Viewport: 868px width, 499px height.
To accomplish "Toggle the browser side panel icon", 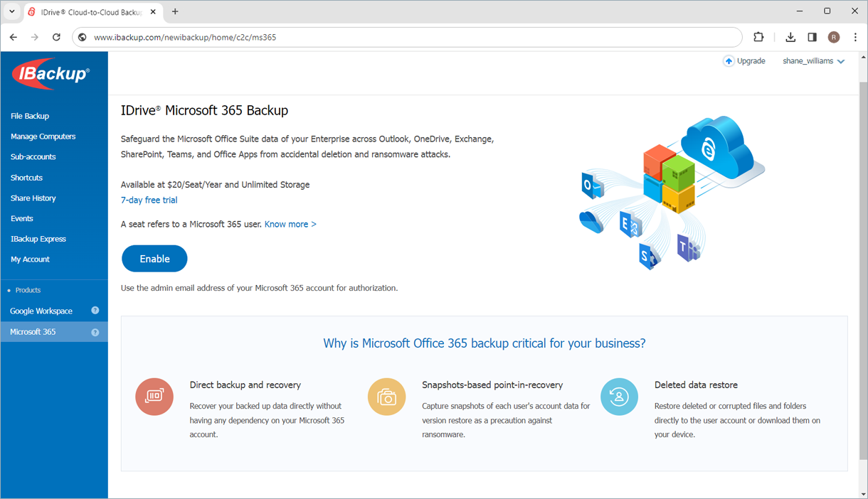I will click(812, 37).
